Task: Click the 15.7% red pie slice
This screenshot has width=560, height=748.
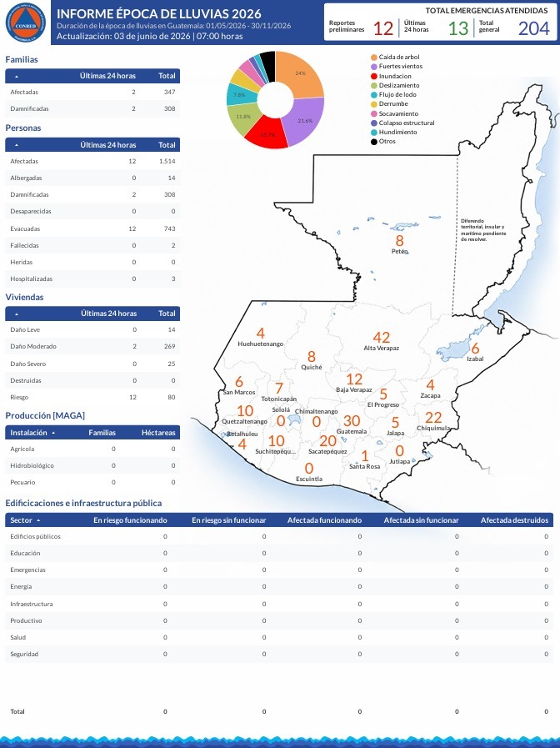Action: click(267, 135)
